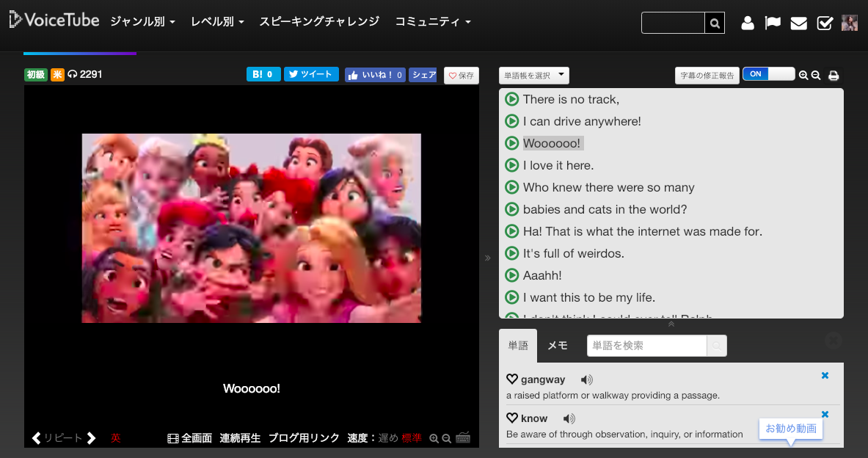Open keyboard shortcuts icon under video

tap(463, 437)
